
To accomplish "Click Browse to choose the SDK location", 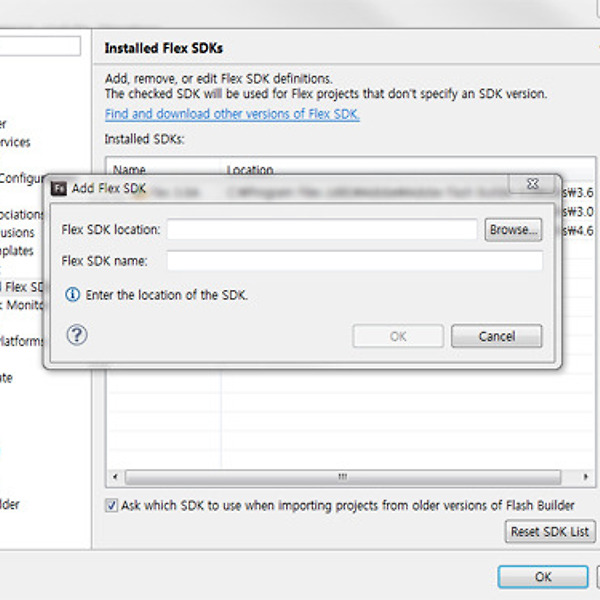I will click(x=513, y=230).
